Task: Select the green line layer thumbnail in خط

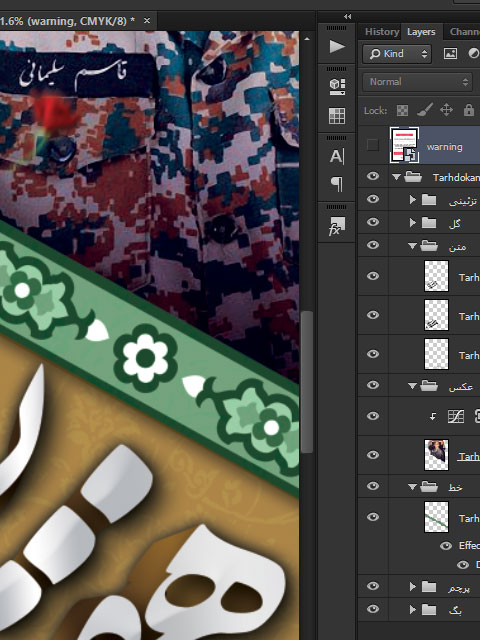Action: (436, 517)
